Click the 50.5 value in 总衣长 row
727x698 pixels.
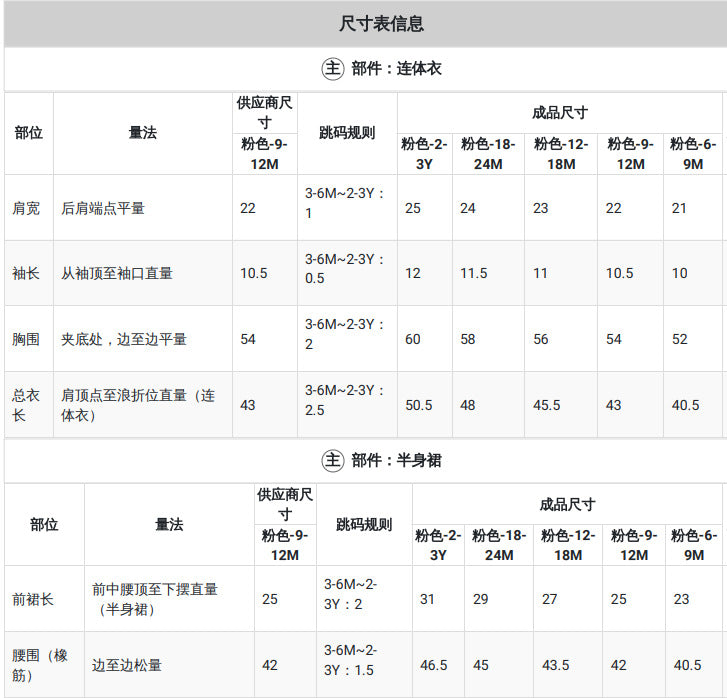coord(419,405)
